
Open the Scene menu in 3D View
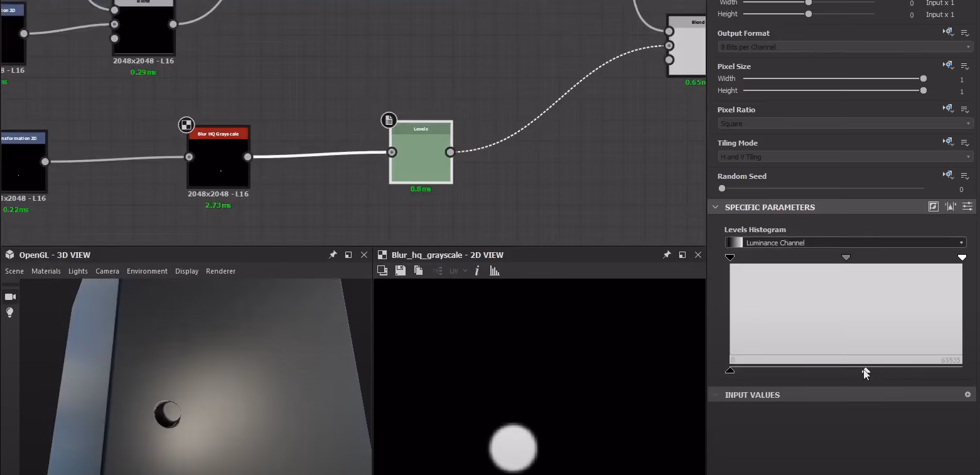coord(14,271)
